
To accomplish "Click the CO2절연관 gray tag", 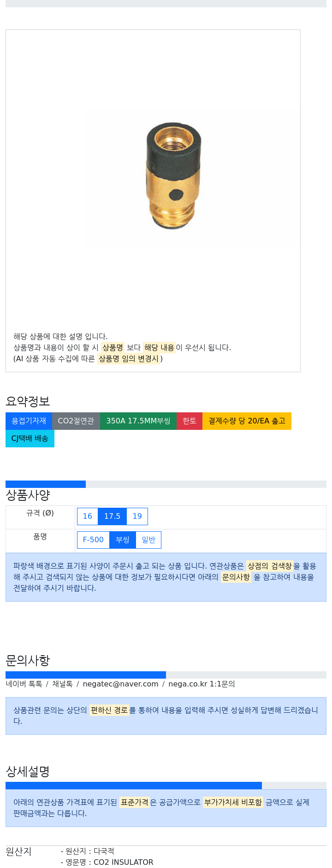I will [76, 421].
